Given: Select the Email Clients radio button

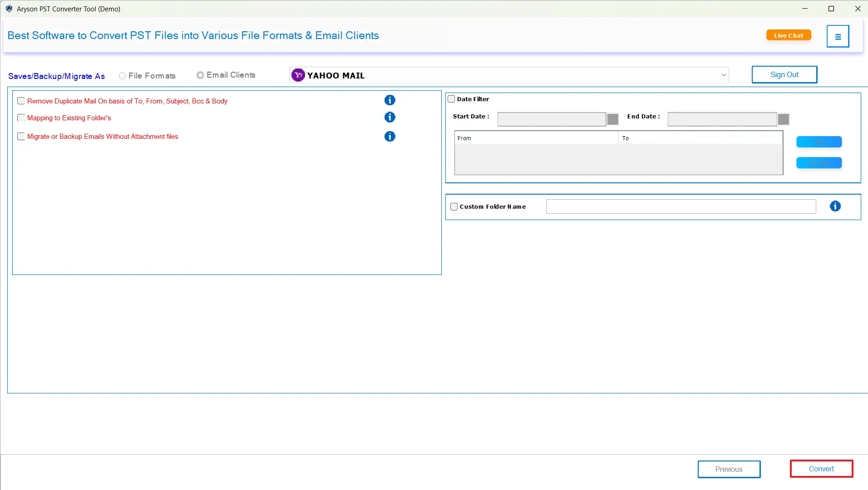Looking at the screenshot, I should point(200,75).
